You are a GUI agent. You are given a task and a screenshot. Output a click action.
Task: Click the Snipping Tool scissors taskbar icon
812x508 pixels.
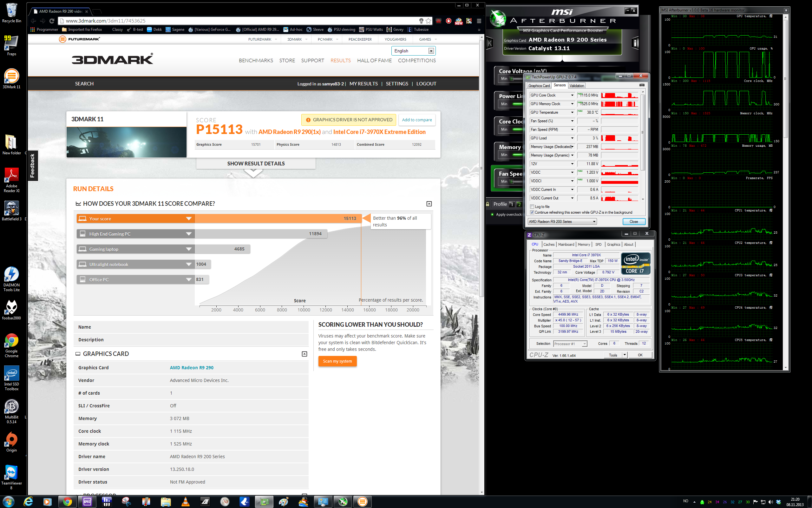(127, 502)
